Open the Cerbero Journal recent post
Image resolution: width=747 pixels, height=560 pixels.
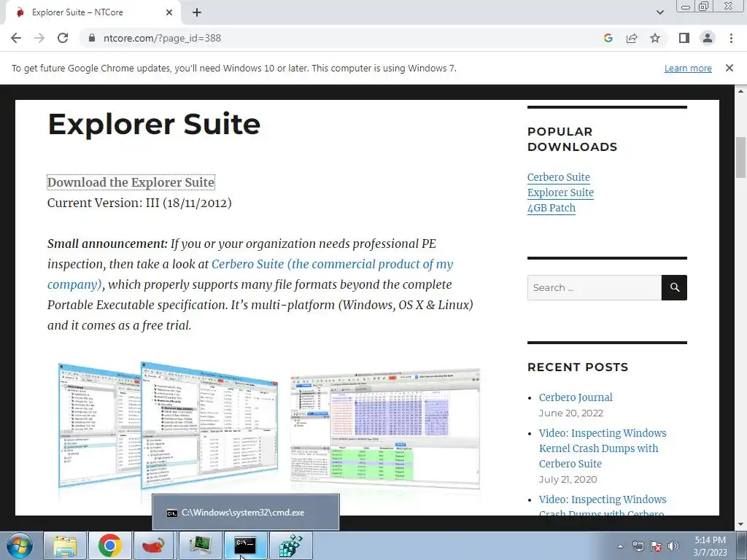(576, 397)
